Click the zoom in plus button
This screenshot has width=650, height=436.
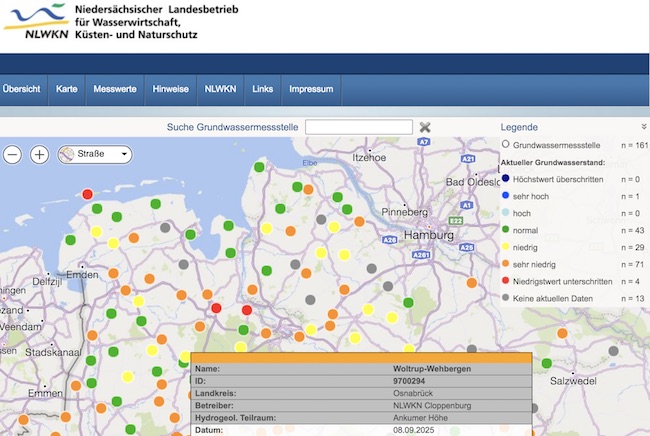39,154
